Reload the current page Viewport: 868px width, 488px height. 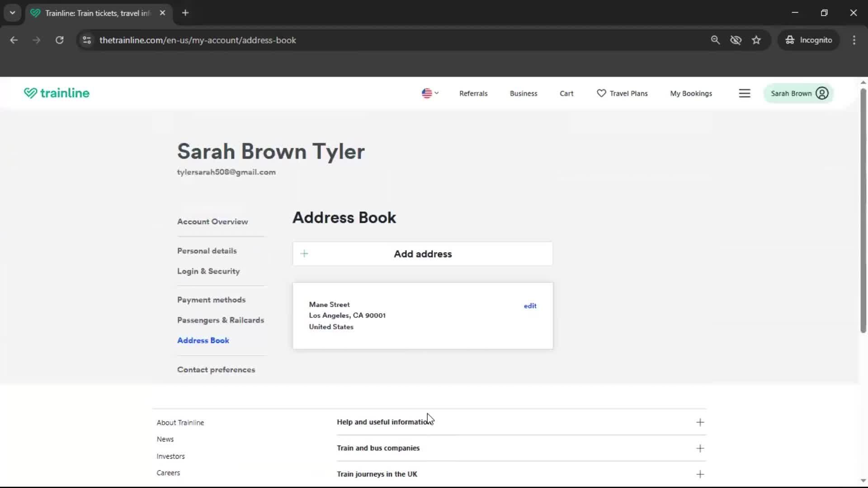(x=59, y=40)
